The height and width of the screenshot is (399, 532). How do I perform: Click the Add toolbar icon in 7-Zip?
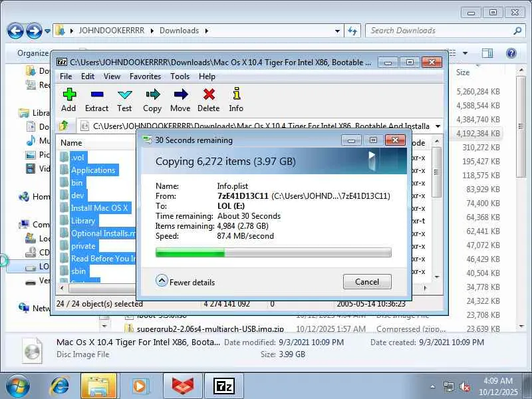(69, 100)
